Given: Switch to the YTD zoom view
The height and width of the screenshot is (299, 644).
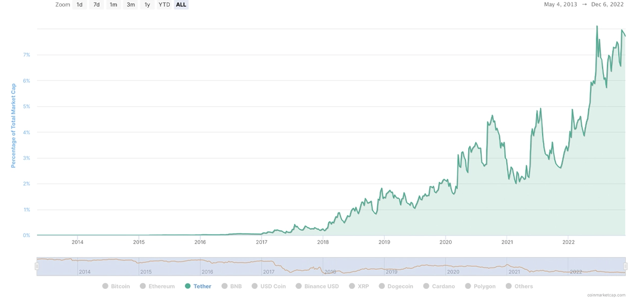Looking at the screenshot, I should 164,5.
